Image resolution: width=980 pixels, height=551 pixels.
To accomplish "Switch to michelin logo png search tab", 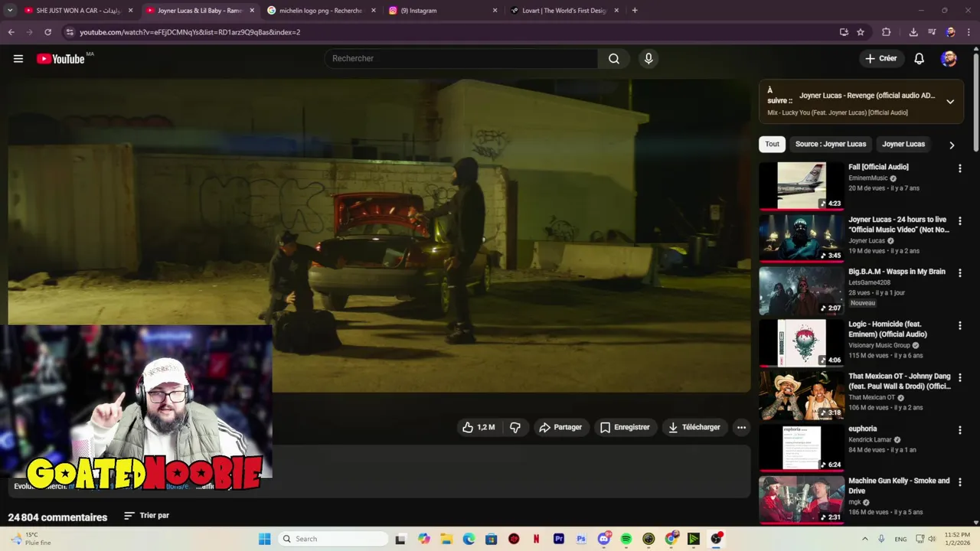I will pyautogui.click(x=321, y=11).
